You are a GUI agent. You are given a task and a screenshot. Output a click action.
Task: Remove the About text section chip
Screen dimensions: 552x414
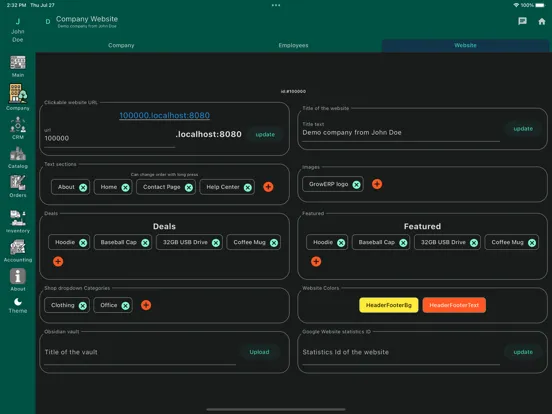[x=83, y=187]
